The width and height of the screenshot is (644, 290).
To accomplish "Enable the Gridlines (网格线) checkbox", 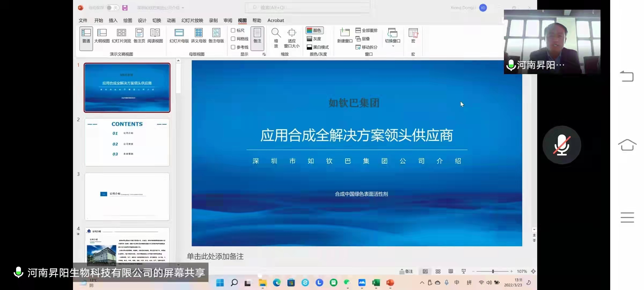I will pos(233,39).
